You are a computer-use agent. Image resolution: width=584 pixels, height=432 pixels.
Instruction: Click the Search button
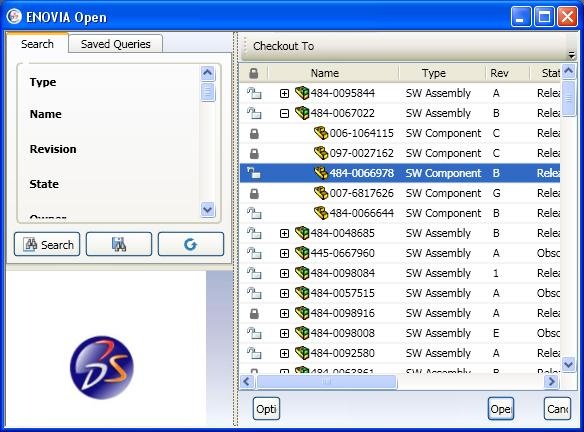[x=47, y=244]
